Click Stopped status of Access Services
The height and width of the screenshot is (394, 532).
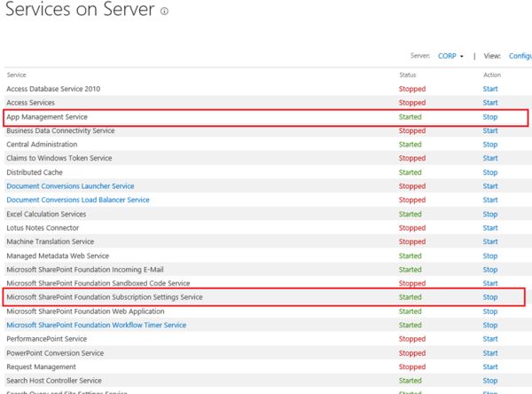coord(412,103)
